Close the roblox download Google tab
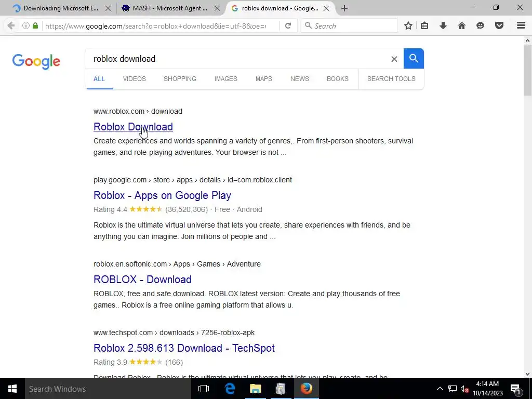Image resolution: width=532 pixels, height=399 pixels. (326, 8)
